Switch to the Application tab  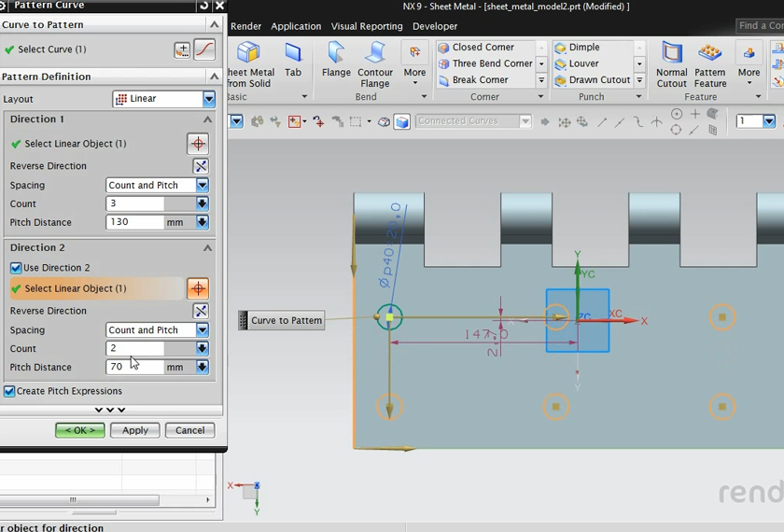[296, 26]
